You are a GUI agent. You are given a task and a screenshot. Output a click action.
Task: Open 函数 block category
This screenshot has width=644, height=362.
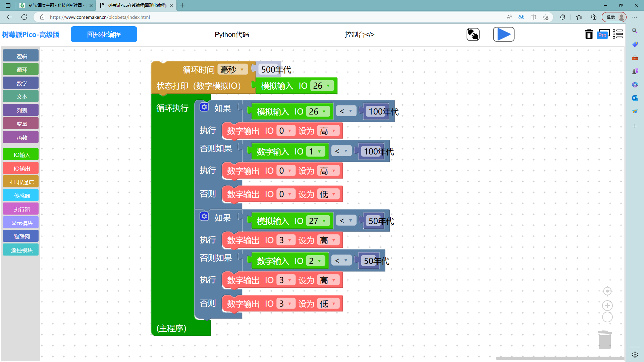pos(21,137)
